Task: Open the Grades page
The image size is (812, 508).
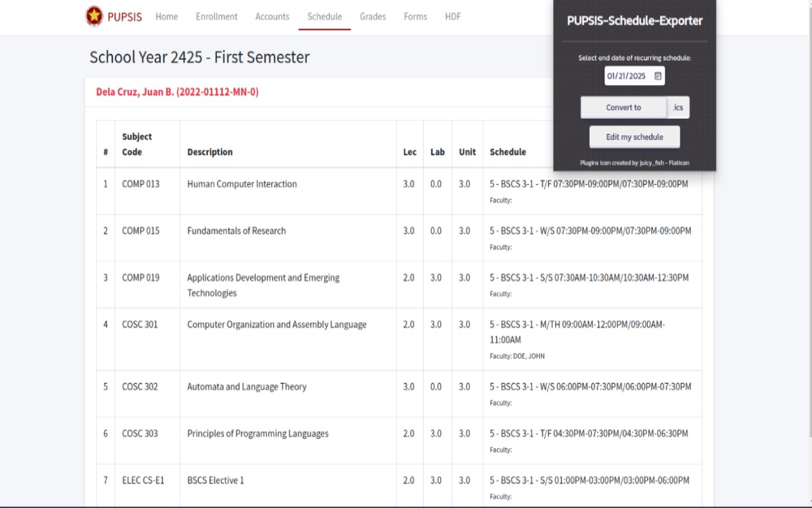Action: 373,17
